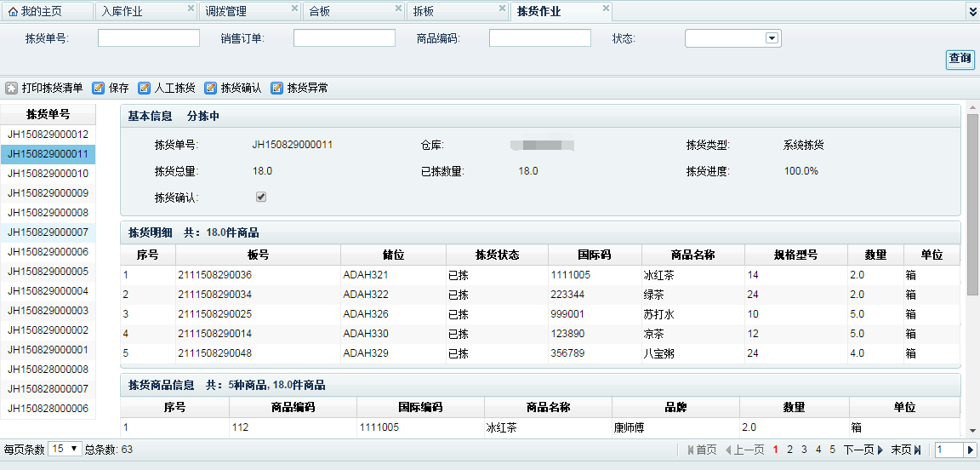Screen dimensions: 980x470
Task: Open the 状态 status dropdown
Action: click(x=772, y=38)
